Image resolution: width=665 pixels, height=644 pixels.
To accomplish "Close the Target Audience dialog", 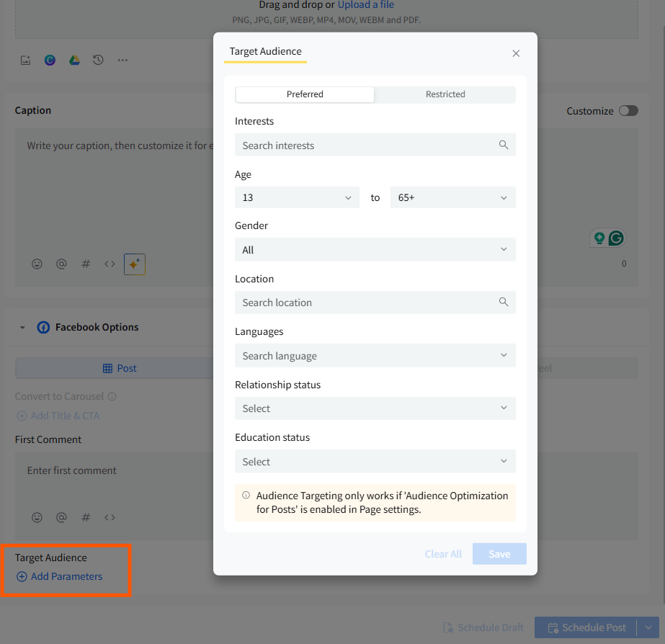I will 516,53.
